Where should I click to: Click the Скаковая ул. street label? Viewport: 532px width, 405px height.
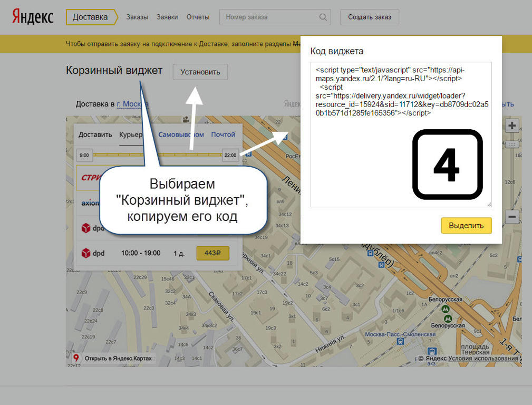(221, 306)
